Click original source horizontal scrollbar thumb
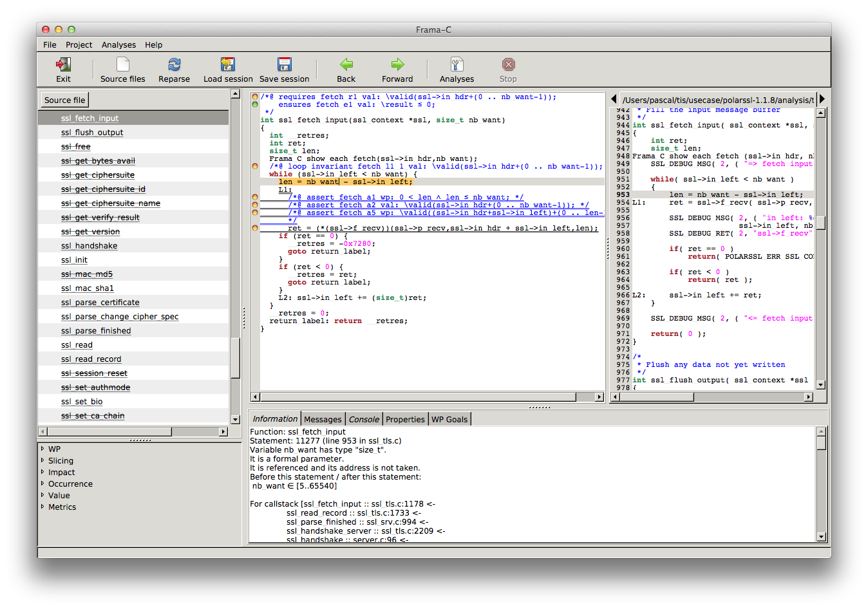The height and width of the screenshot is (609, 868). tap(656, 397)
